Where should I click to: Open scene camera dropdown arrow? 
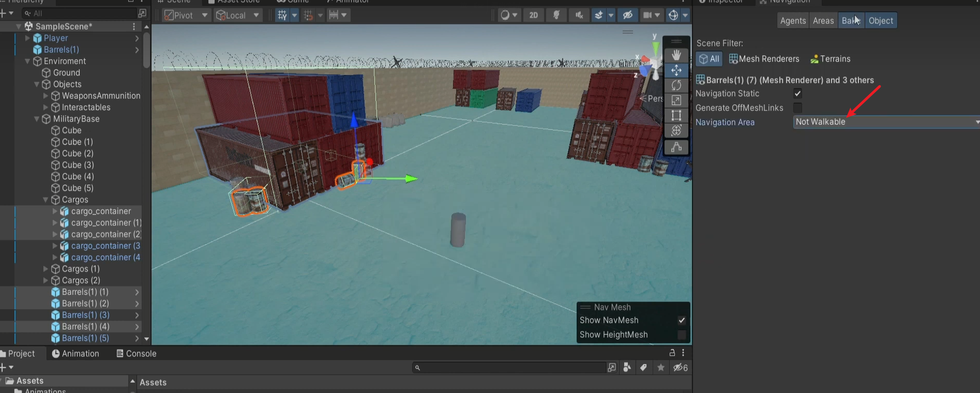tap(657, 15)
